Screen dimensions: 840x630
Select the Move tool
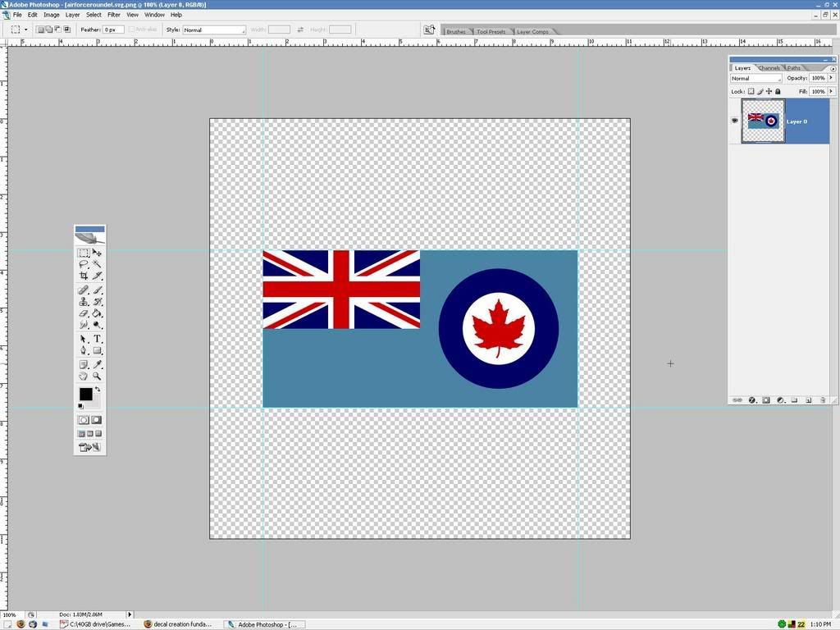point(97,253)
